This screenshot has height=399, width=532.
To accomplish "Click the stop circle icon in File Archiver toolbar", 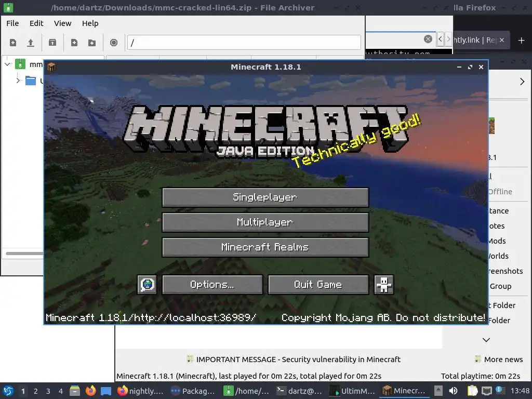I will (x=114, y=43).
